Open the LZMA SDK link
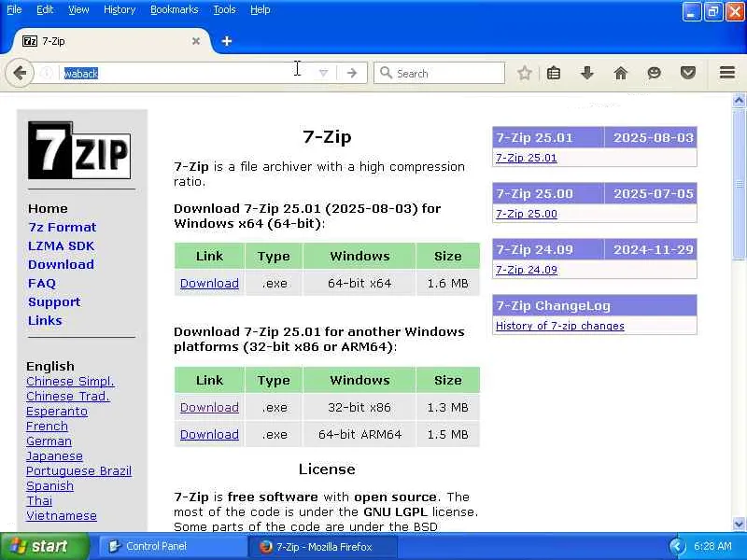This screenshot has width=747, height=560. pyautogui.click(x=61, y=245)
